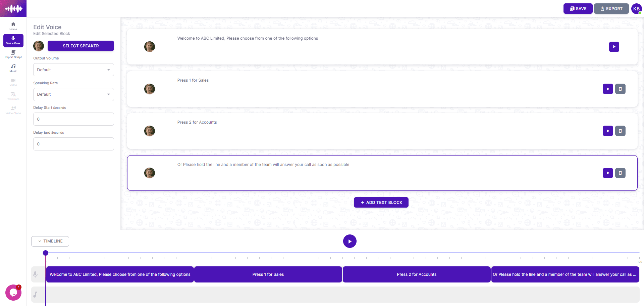Click the SELECT SPEAKER button
The height and width of the screenshot is (306, 644).
point(81,46)
